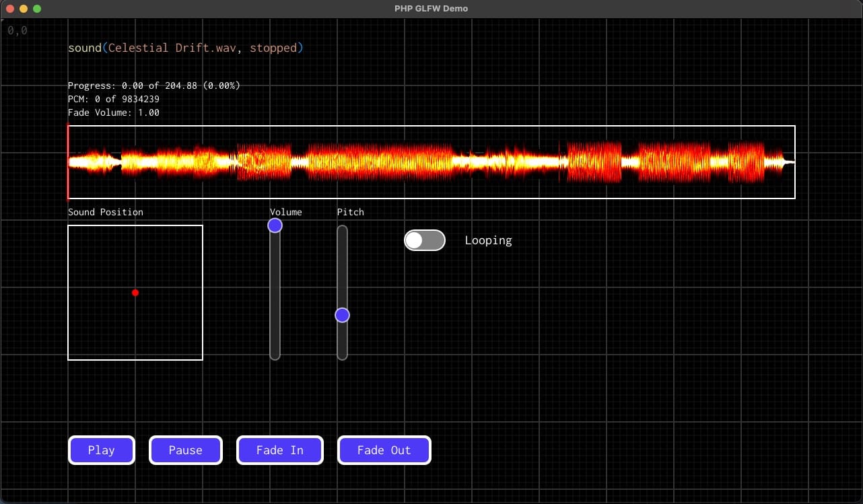
Task: Click the PHP GLFW Demo title bar
Action: click(431, 8)
